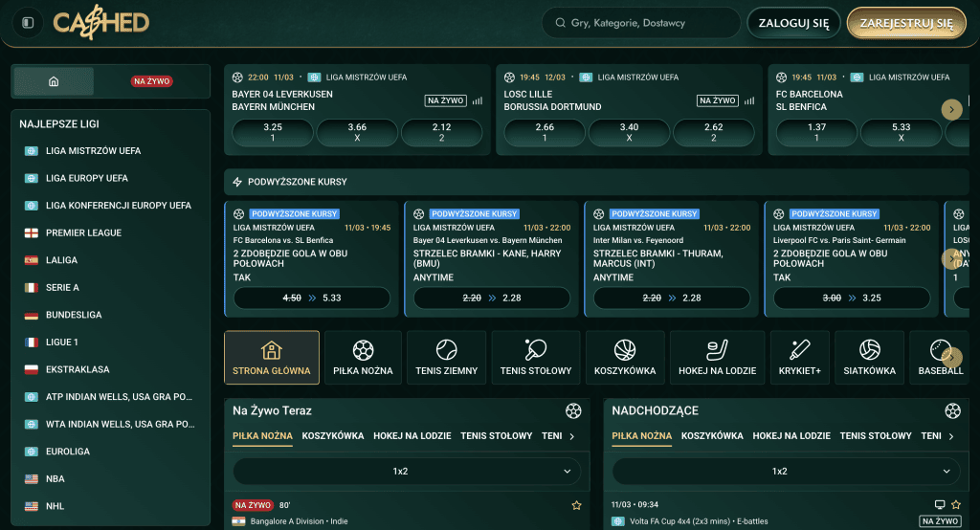980x530 pixels.
Task: Click the lightning icon at Podwyższone kursy
Action: pos(237,182)
